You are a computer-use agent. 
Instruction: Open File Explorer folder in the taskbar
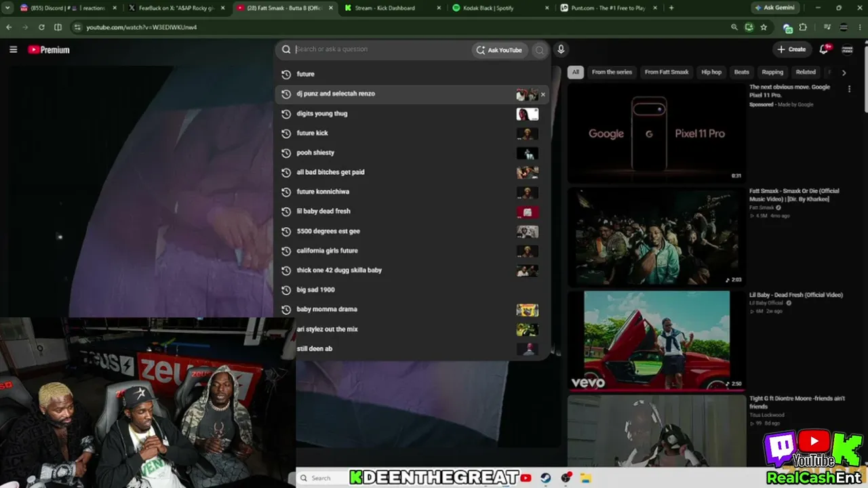click(x=587, y=478)
